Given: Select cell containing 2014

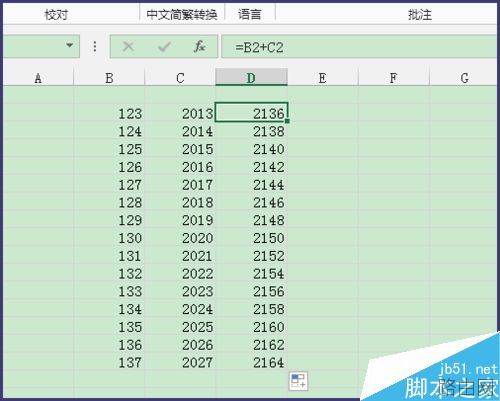Looking at the screenshot, I should click(180, 131).
